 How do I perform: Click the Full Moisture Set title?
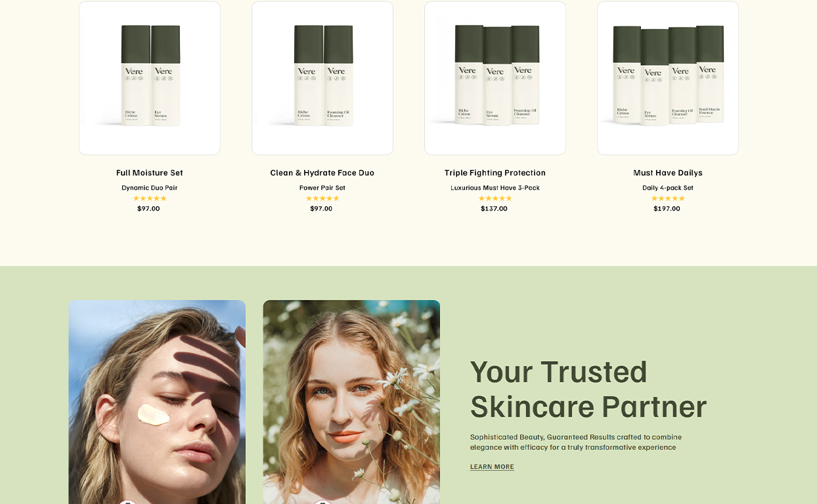coord(150,173)
